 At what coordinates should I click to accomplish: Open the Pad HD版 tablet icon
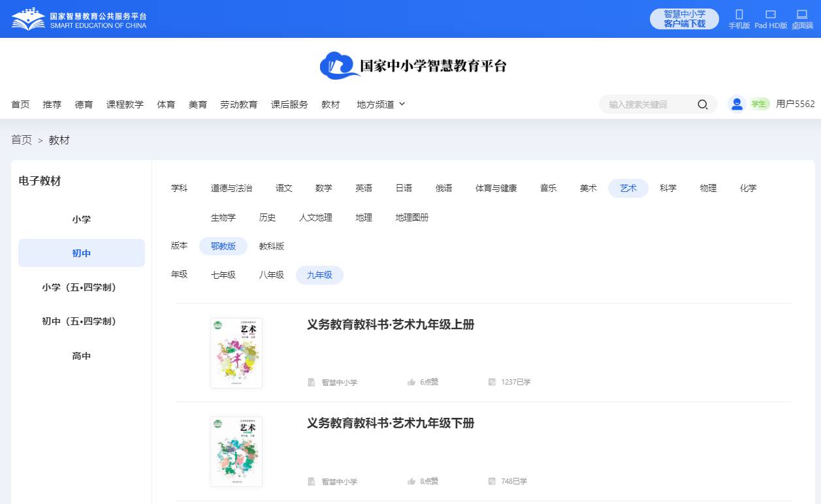click(x=771, y=14)
